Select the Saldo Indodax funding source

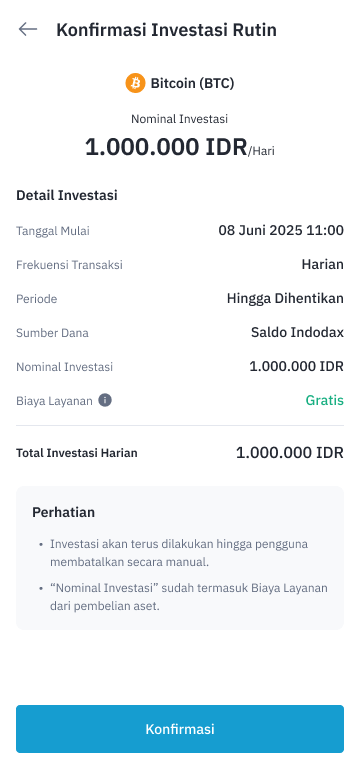pos(297,333)
